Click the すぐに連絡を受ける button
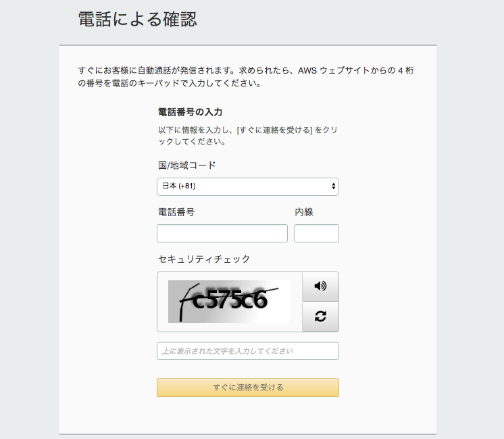 click(x=248, y=388)
